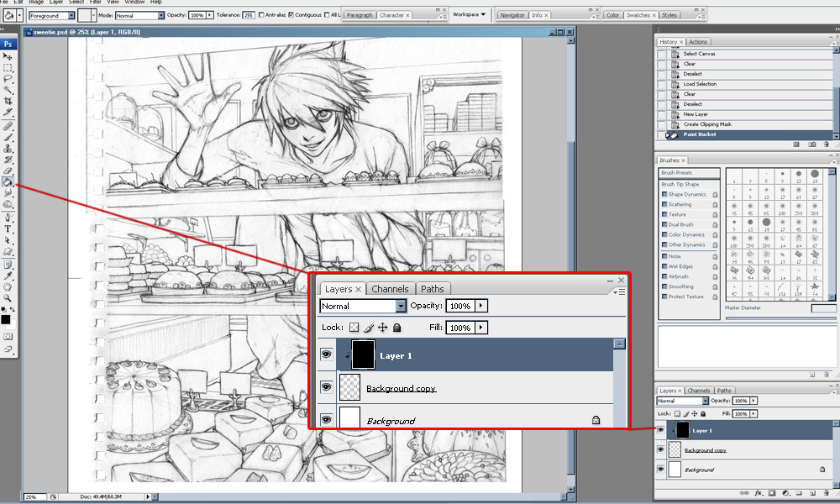Select the Eraser tool
This screenshot has width=840, height=504.
point(8,171)
